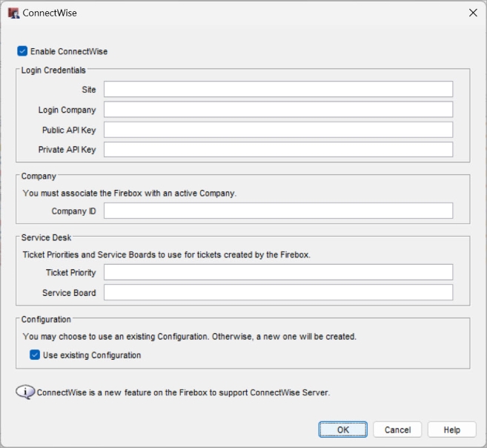Click the ConnectWise title bar app icon
Screen dimensions: 487x448
(x=13, y=13)
